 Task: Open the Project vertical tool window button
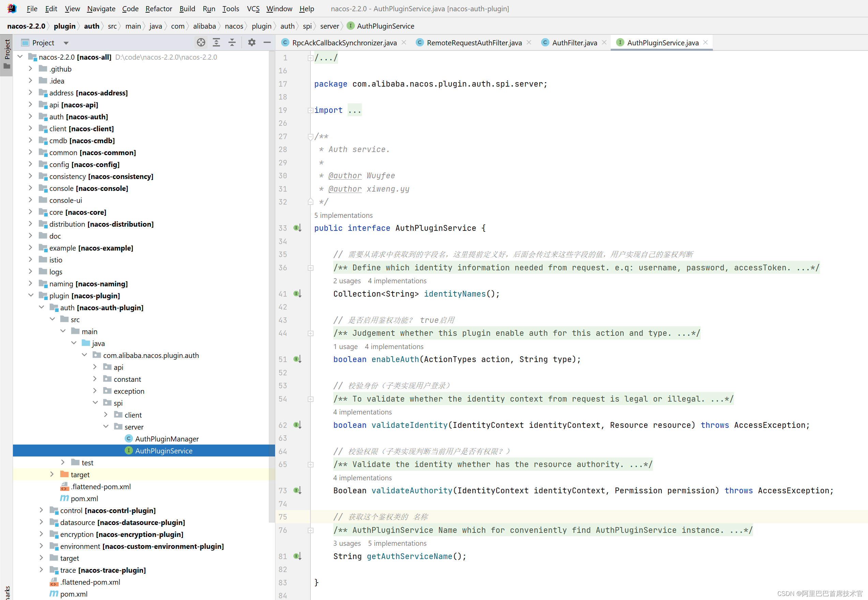[x=7, y=55]
